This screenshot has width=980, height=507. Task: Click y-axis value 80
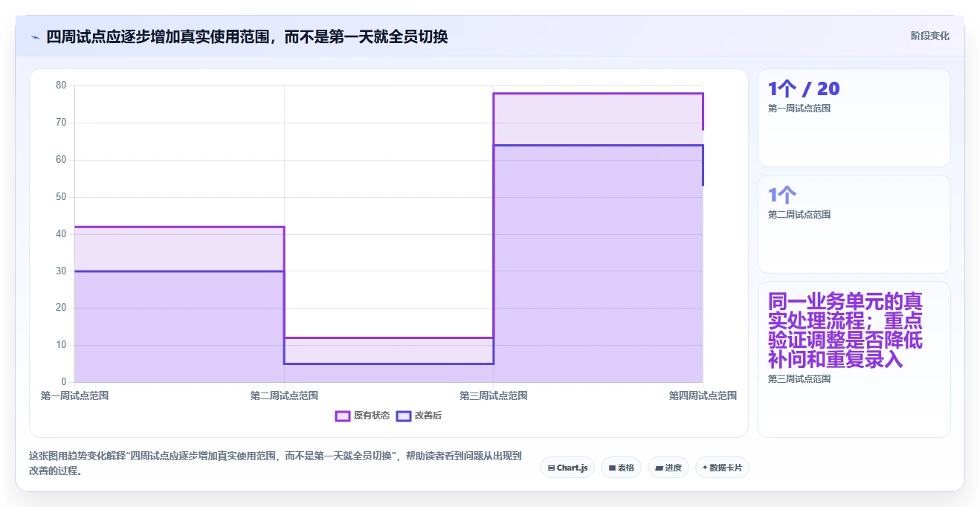(x=61, y=85)
